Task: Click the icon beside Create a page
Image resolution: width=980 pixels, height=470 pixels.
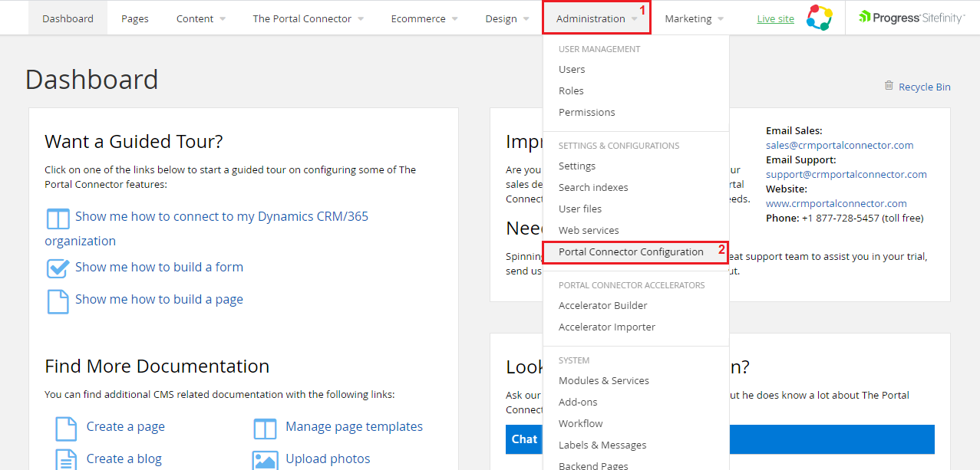Action: (x=66, y=429)
